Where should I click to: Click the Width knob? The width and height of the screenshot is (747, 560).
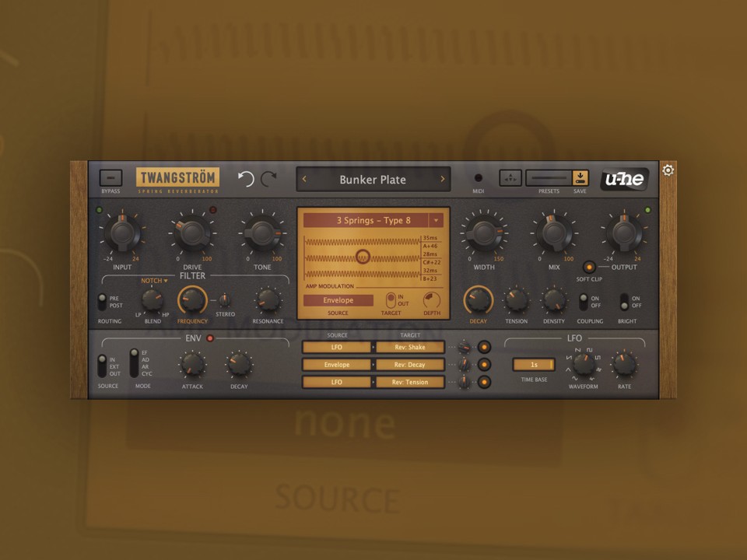484,233
